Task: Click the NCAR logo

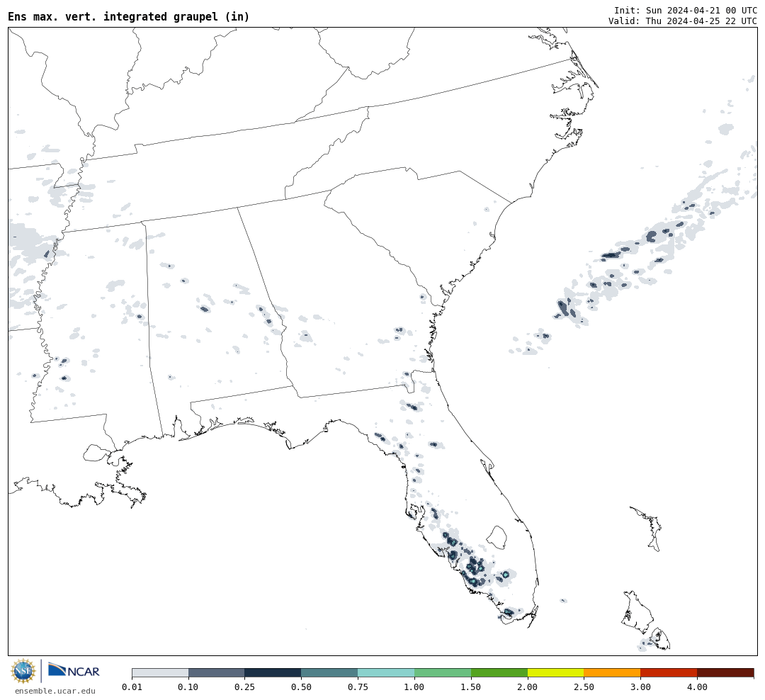Action: click(74, 670)
